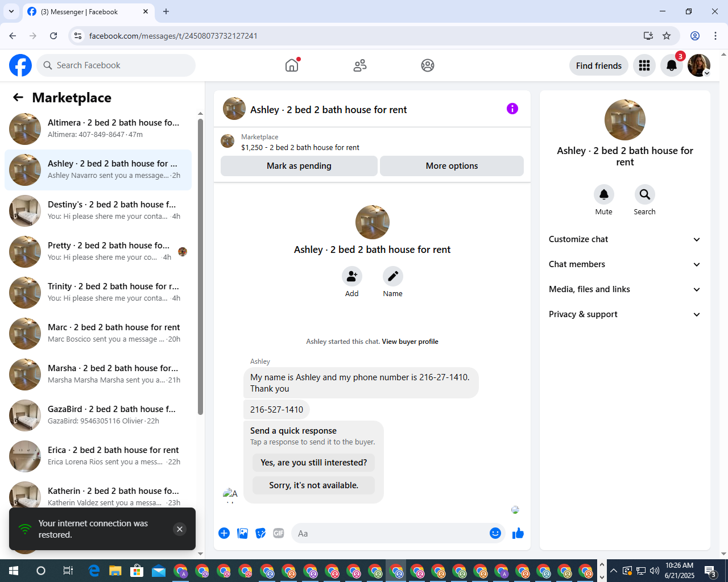Screen dimensions: 728x582
Task: Click the Find friends button
Action: click(599, 65)
